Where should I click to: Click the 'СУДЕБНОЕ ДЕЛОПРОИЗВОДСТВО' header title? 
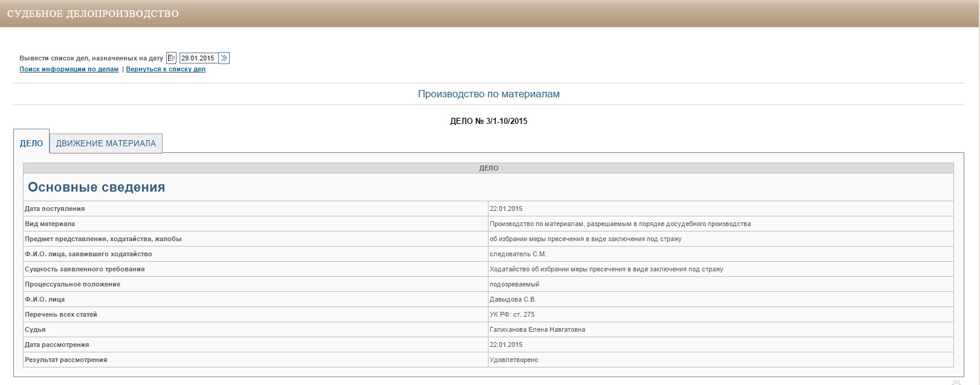tap(93, 13)
